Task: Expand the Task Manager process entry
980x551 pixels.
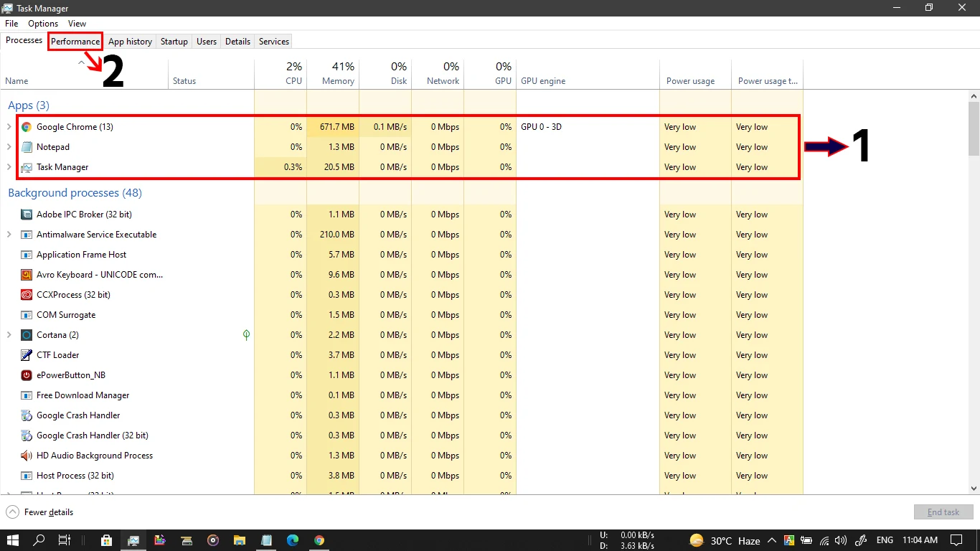Action: 9,167
